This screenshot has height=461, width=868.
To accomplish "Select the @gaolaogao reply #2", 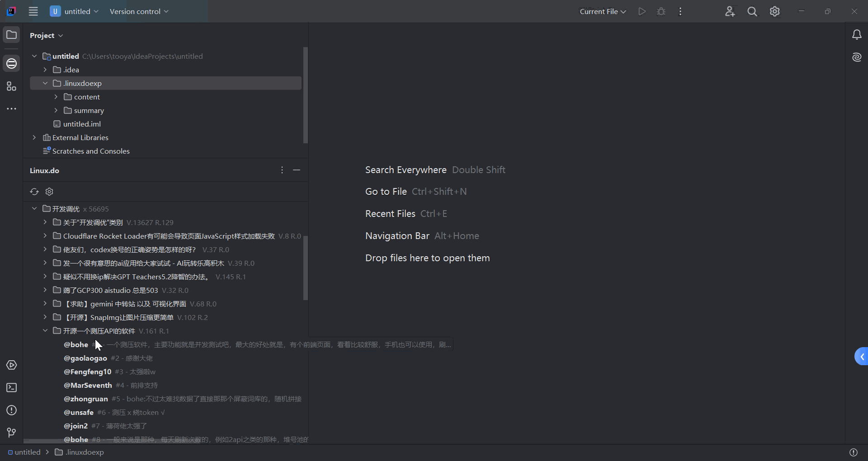I will coord(108,358).
